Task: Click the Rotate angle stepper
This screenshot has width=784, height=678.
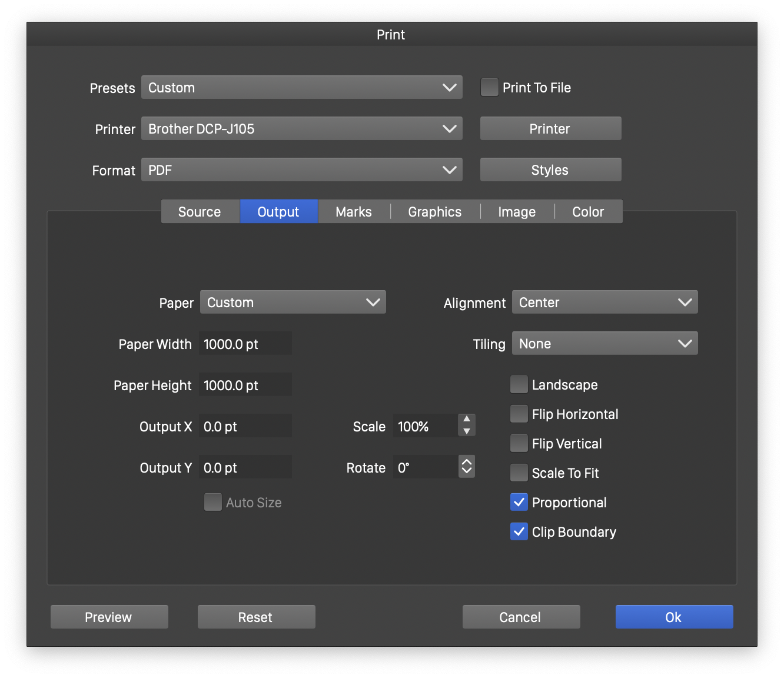Action: (467, 467)
